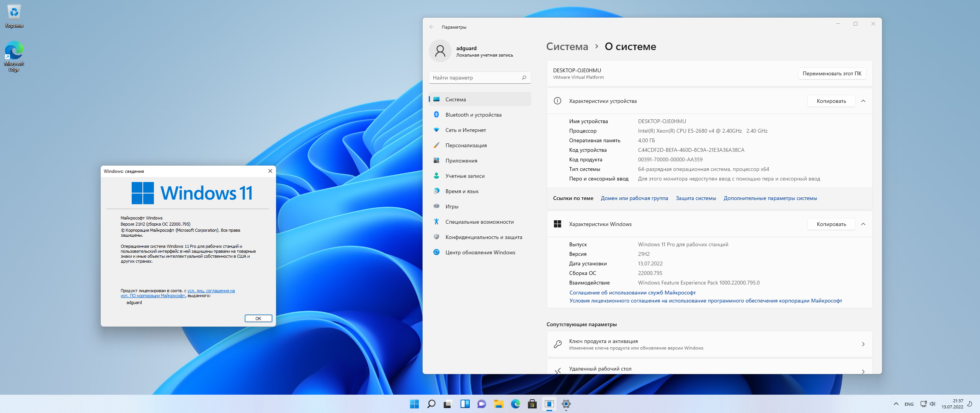Open Удаленный рабочий стол entry
Viewport: 980px width, 413px height.
(x=709, y=367)
